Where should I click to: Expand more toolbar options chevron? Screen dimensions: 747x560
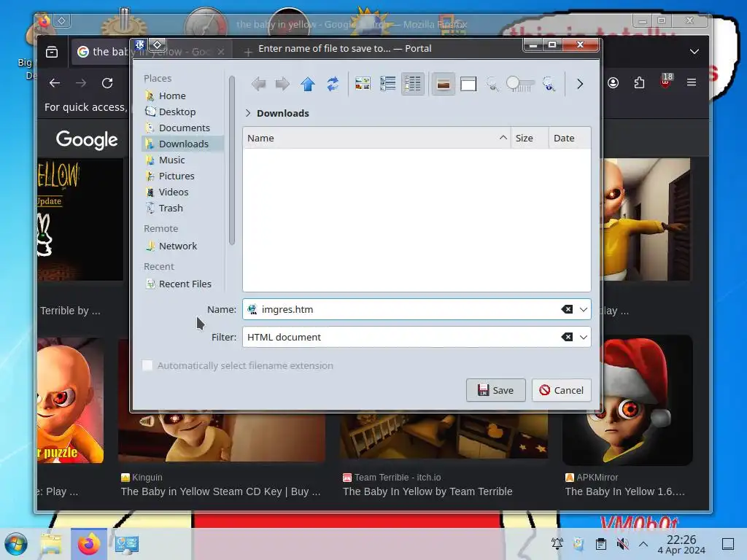click(x=580, y=85)
